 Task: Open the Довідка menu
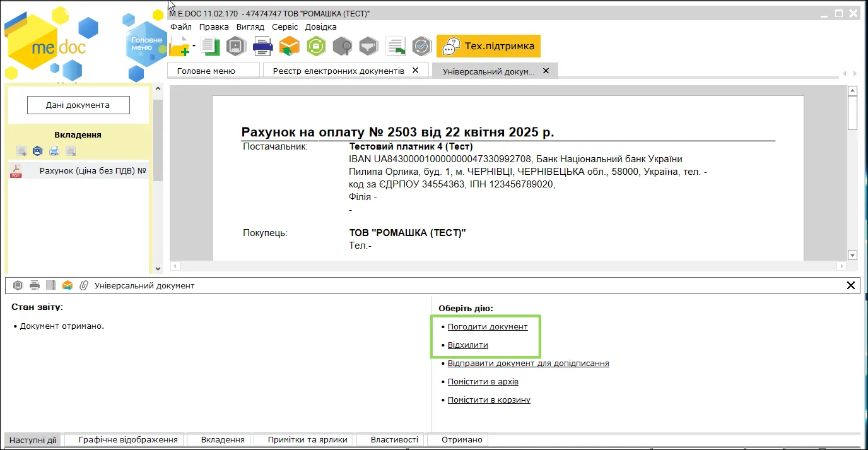[320, 27]
